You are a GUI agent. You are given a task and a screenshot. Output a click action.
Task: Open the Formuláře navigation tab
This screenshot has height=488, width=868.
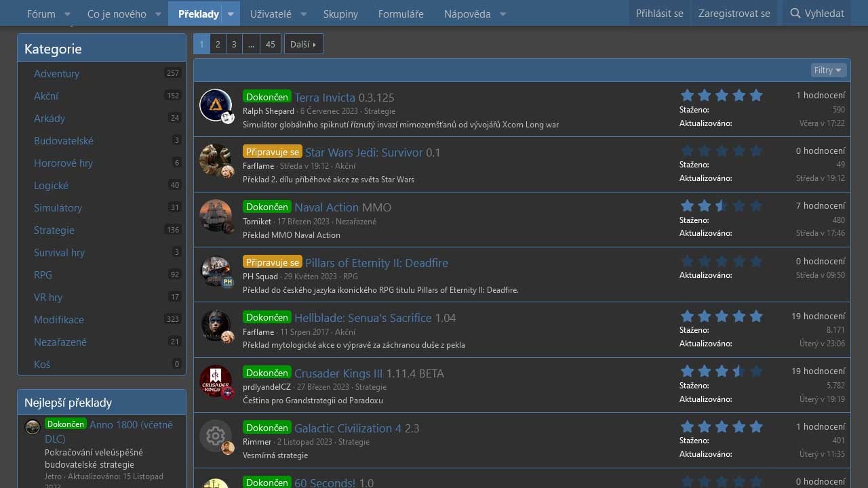(401, 14)
